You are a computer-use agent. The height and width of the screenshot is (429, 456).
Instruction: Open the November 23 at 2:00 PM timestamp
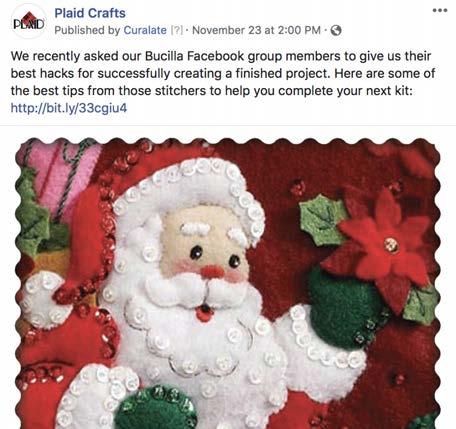pos(256,30)
